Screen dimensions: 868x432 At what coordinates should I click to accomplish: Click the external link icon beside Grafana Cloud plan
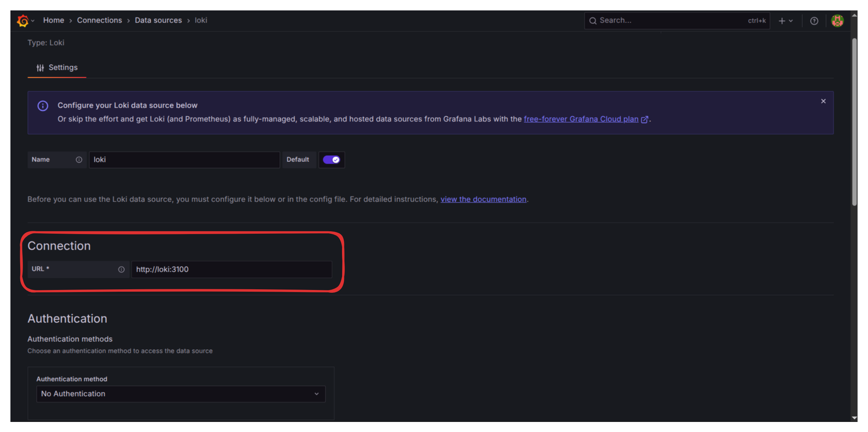(645, 119)
